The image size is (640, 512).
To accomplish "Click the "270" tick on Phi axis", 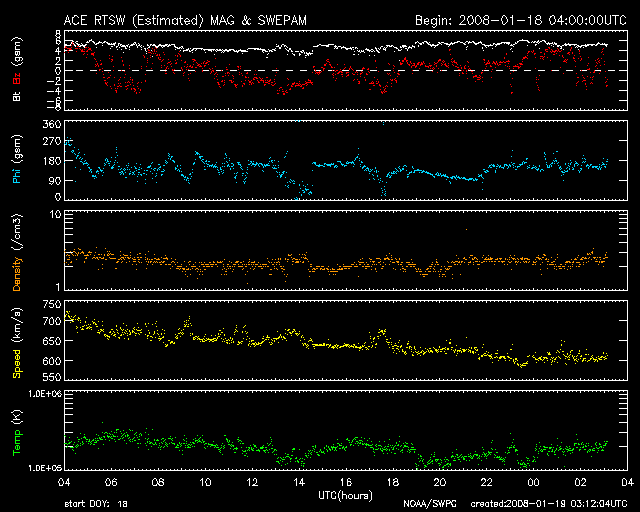I will click(52, 142).
